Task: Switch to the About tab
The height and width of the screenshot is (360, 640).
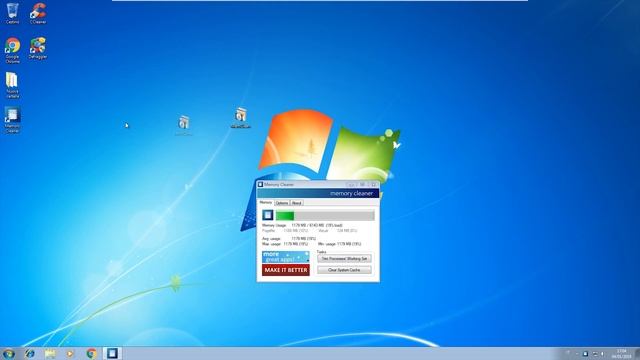Action: 297,203
